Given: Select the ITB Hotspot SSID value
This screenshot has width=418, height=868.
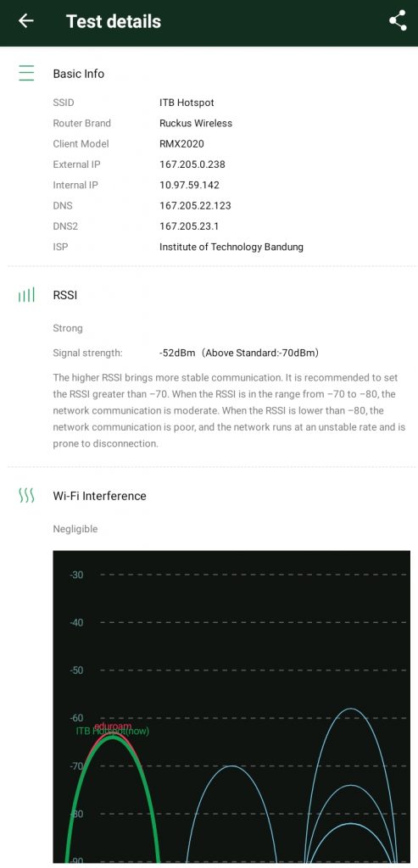Looking at the screenshot, I should pos(187,103).
